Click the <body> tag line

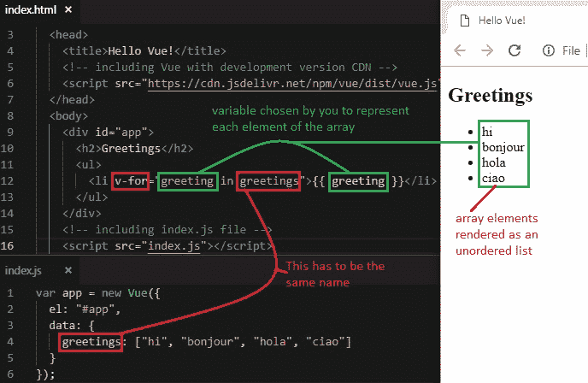68,116
